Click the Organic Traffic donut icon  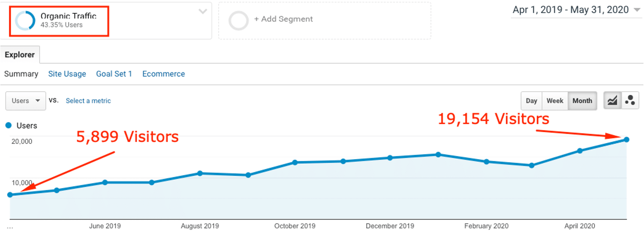(x=25, y=21)
